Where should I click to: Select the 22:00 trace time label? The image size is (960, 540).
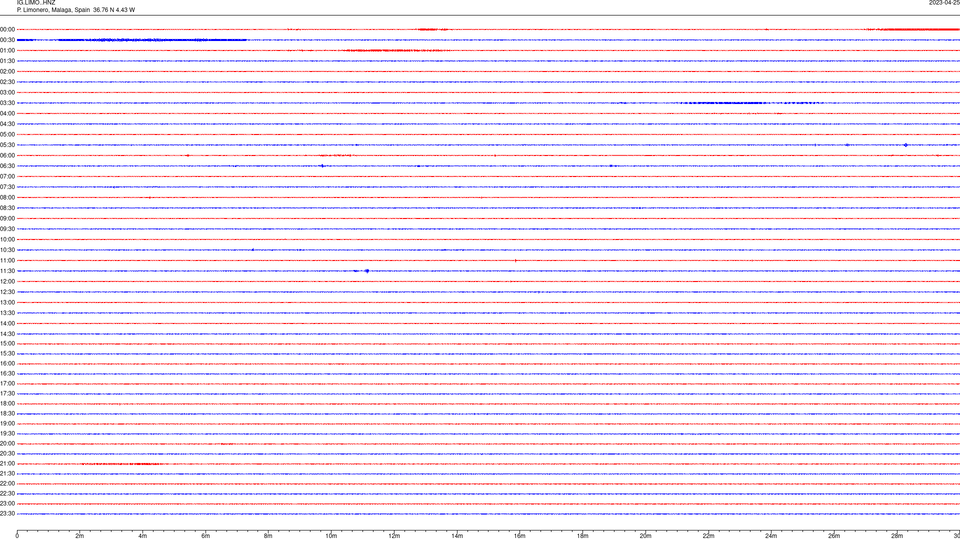point(7,484)
